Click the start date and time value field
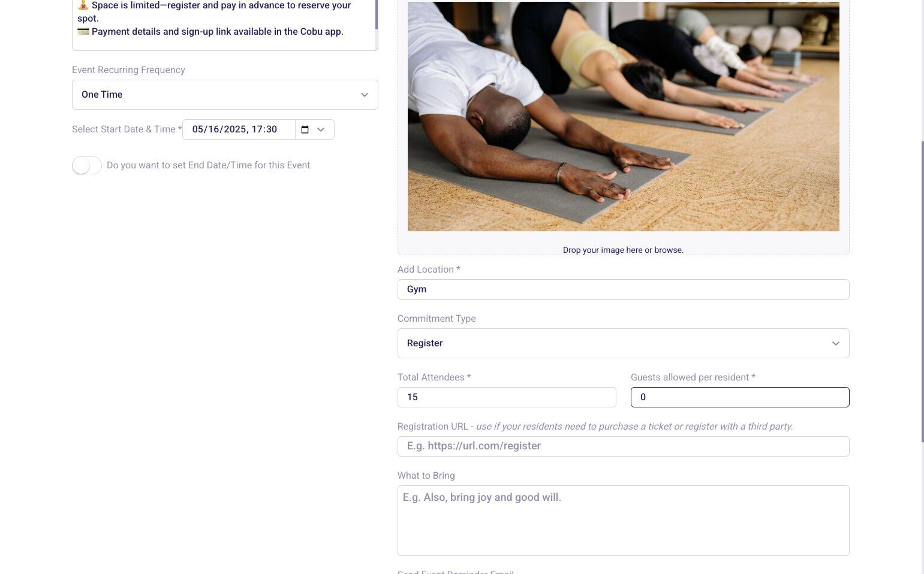This screenshot has width=924, height=574. click(x=239, y=129)
